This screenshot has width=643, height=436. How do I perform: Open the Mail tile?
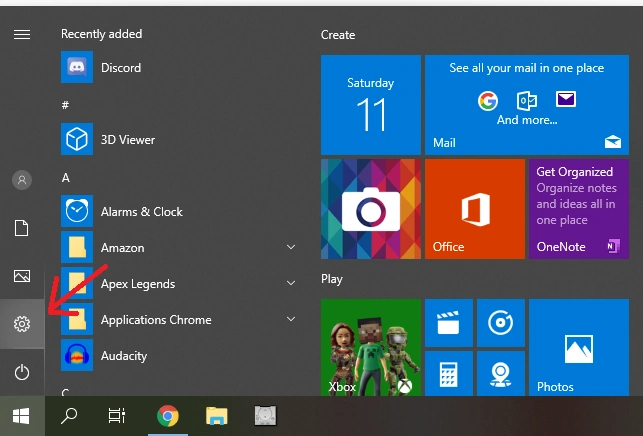(x=527, y=105)
